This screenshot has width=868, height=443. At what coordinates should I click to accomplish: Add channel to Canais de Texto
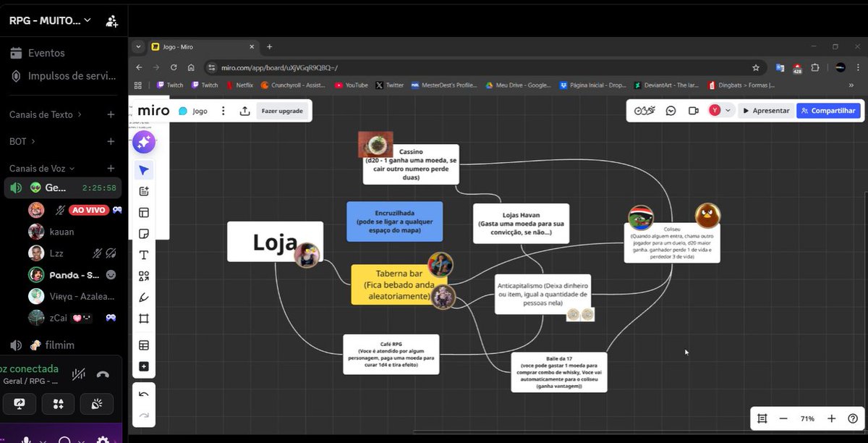click(111, 114)
